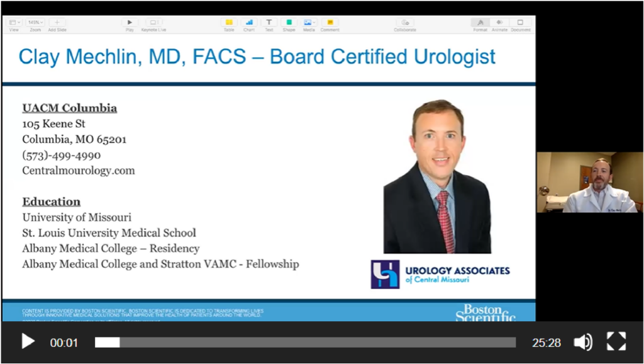Switch to the Animate panel
The width and height of the screenshot is (644, 364).
(x=499, y=23)
